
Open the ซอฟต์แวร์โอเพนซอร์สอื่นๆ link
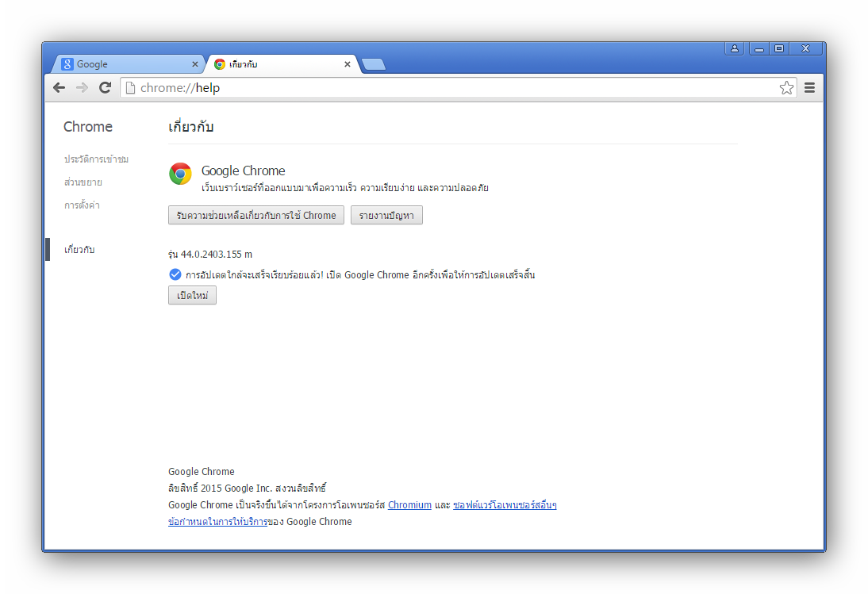click(505, 505)
